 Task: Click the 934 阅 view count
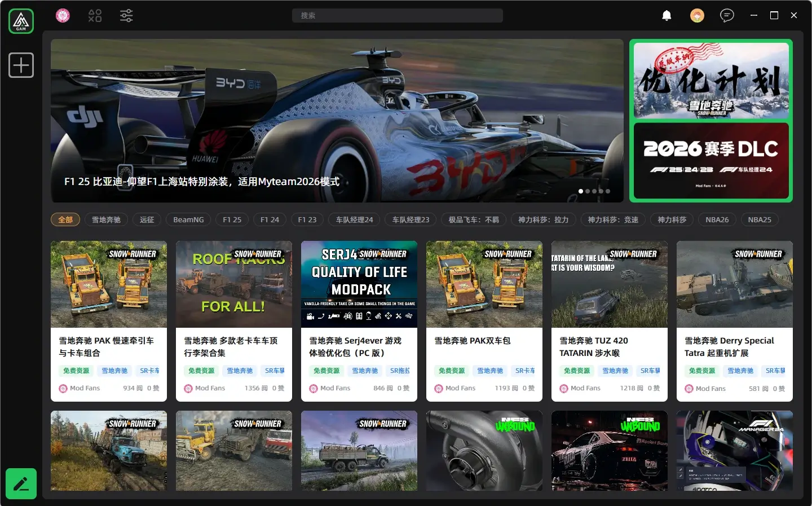pos(133,388)
